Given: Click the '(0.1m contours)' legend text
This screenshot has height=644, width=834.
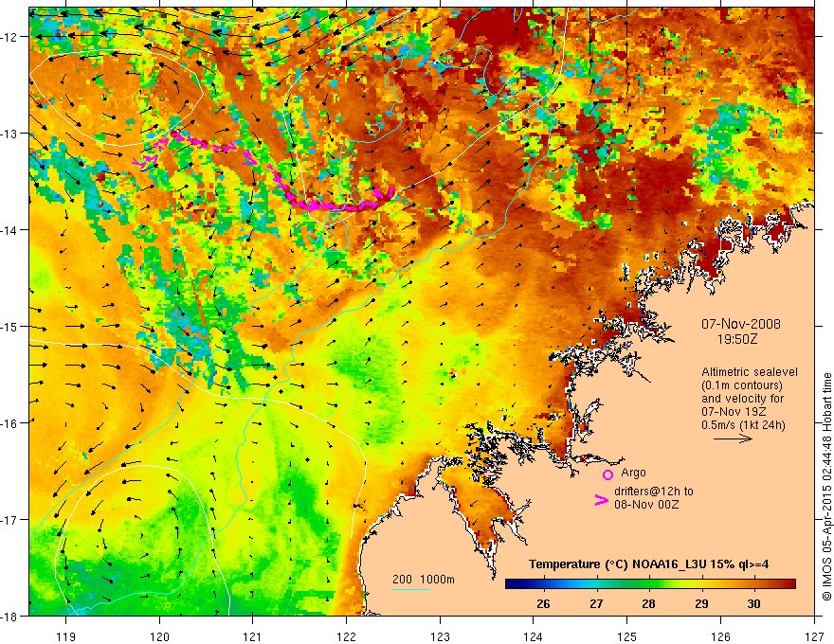Looking at the screenshot, I should pyautogui.click(x=742, y=385).
